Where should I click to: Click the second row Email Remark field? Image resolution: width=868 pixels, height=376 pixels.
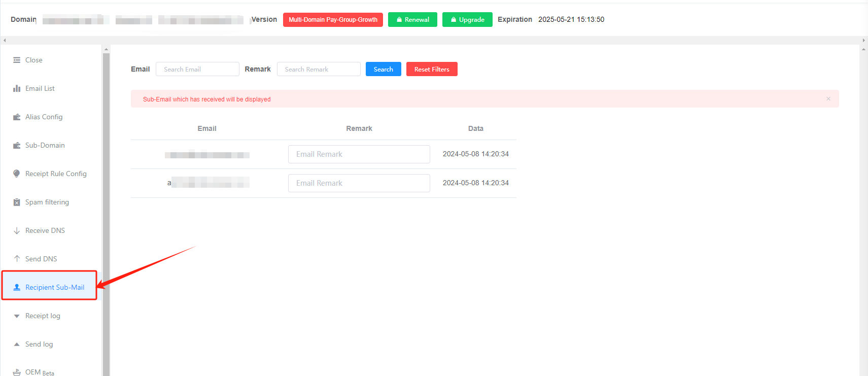click(359, 183)
